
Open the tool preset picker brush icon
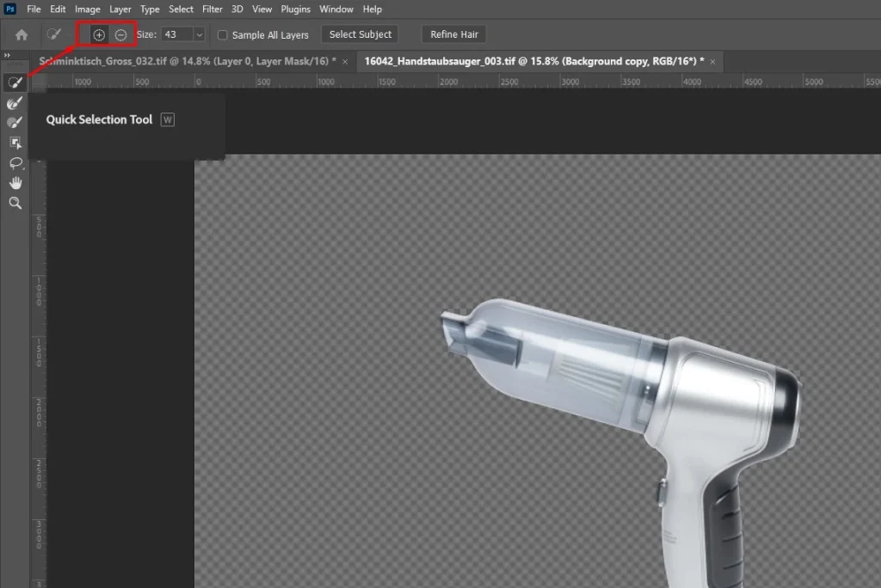pyautogui.click(x=54, y=35)
